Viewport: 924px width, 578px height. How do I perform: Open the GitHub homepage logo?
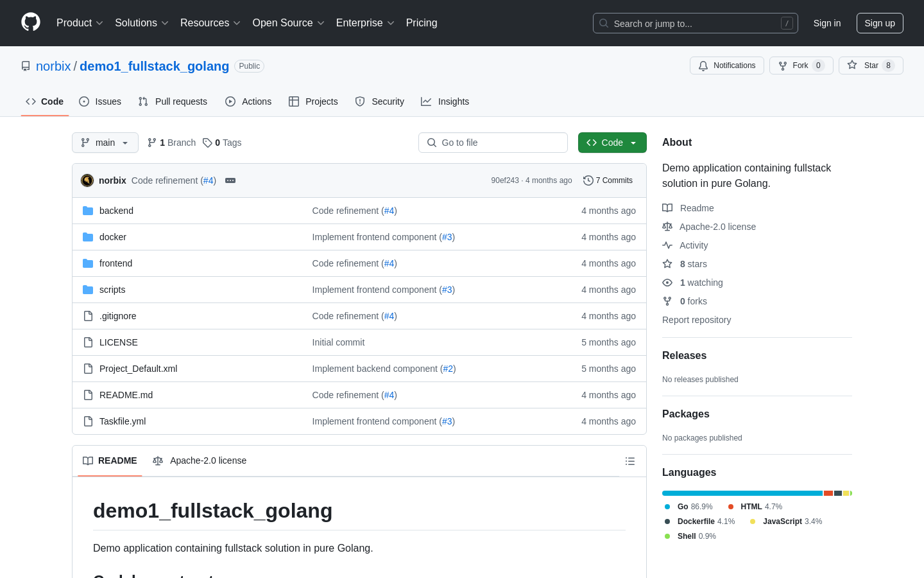pyautogui.click(x=31, y=22)
